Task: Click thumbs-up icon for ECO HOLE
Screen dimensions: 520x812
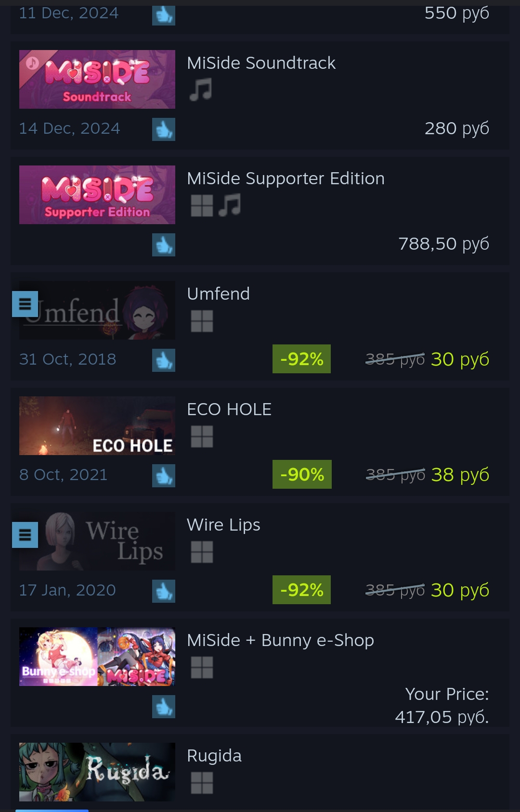Action: coord(164,476)
